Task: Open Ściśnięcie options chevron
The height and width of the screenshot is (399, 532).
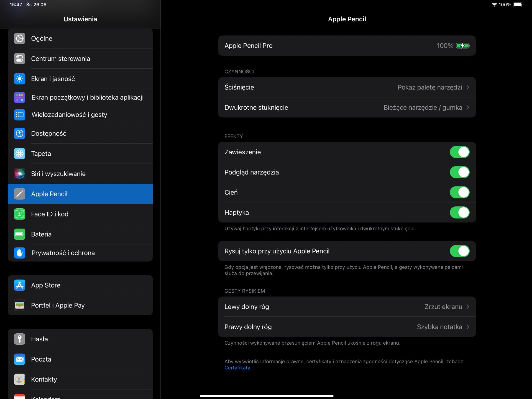Action: point(468,87)
